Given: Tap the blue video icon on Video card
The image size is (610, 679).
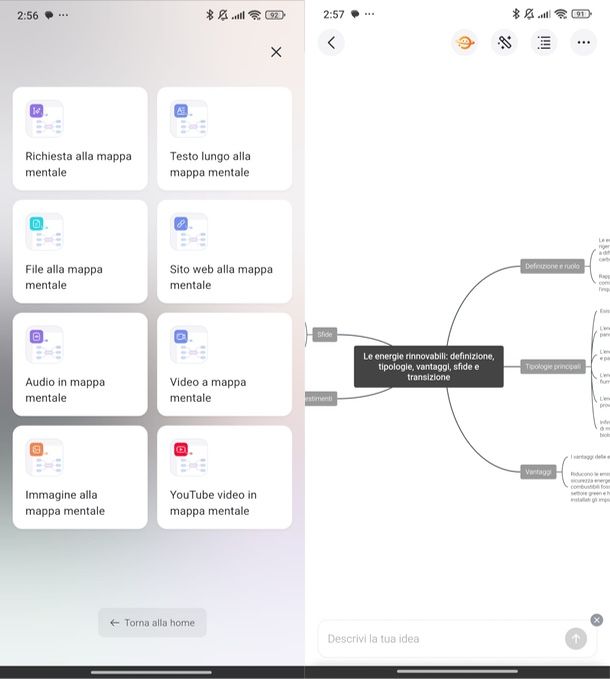Looking at the screenshot, I should click(181, 336).
